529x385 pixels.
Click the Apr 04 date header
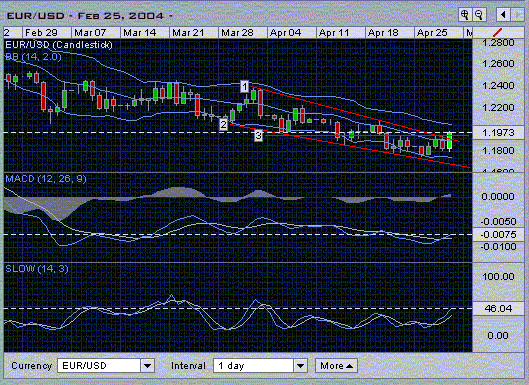[x=291, y=33]
